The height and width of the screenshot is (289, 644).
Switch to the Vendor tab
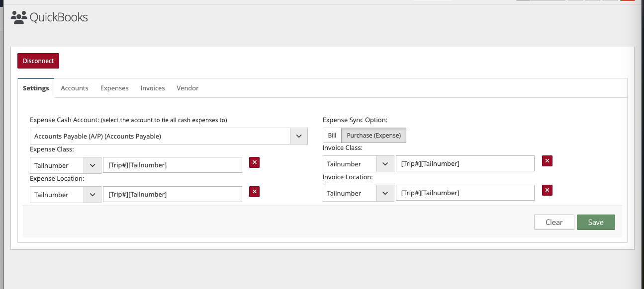click(187, 88)
